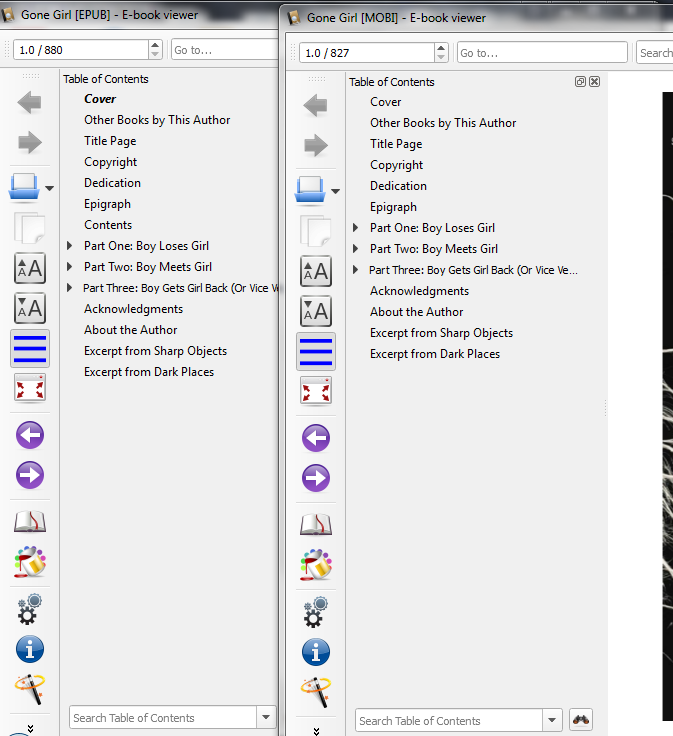Click the Open ebook icon in EPUB viewer
Viewport: 673px width, 736px height.
click(x=24, y=188)
